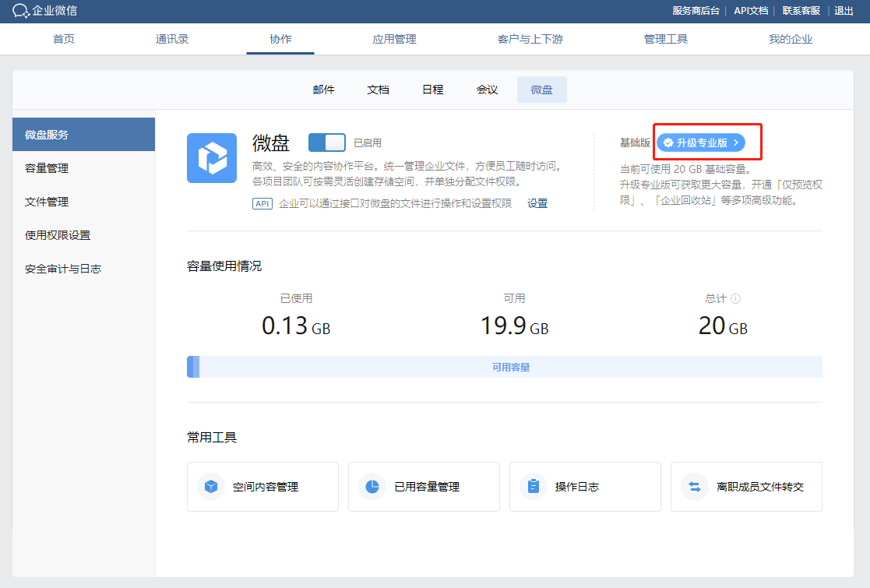The image size is (870, 588).
Task: Open 使用权限设置 in the sidebar
Action: (84, 235)
